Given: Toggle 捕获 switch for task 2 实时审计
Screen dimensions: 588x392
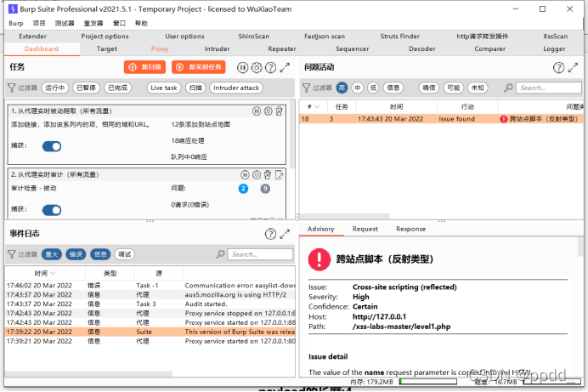Looking at the screenshot, I should click(x=52, y=210).
